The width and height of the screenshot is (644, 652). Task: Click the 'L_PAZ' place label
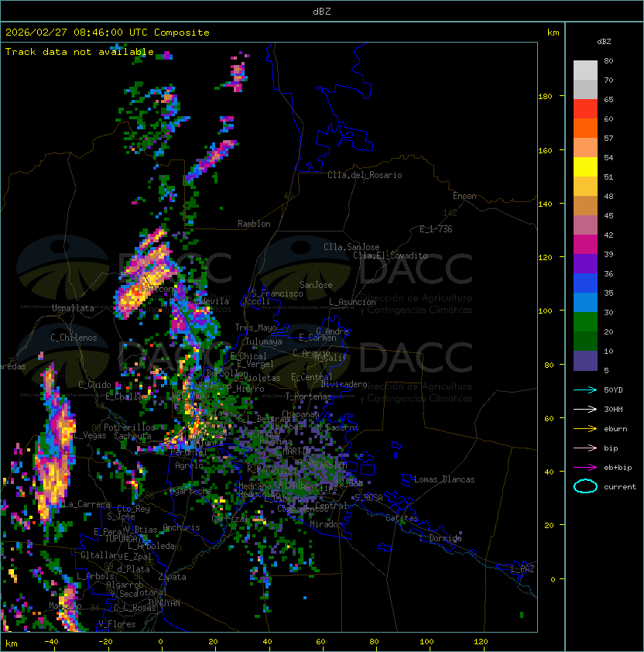pyautogui.click(x=522, y=569)
